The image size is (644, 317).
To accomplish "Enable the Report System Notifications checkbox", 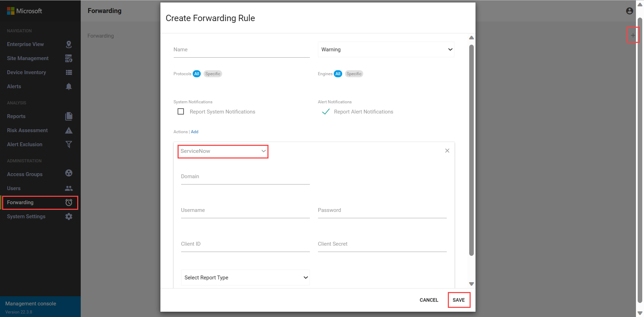I will (181, 112).
